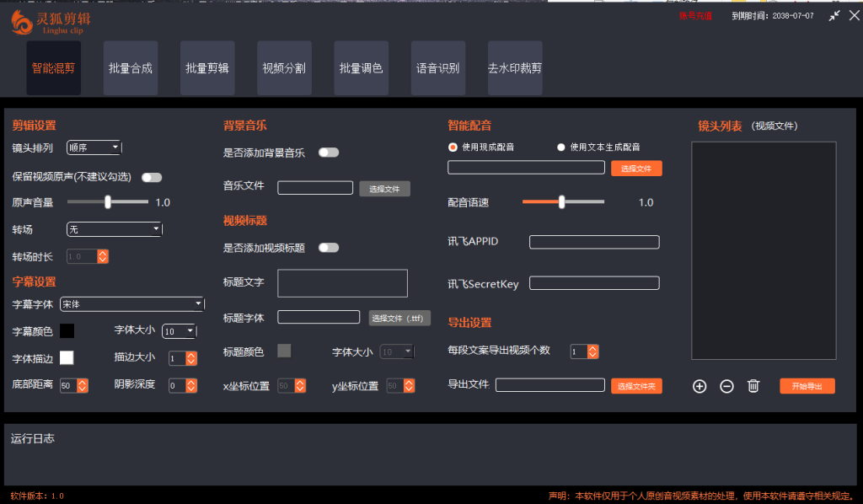The width and height of the screenshot is (863, 504).
Task: Open the 字幕字体 font dropdown
Action: [x=131, y=303]
